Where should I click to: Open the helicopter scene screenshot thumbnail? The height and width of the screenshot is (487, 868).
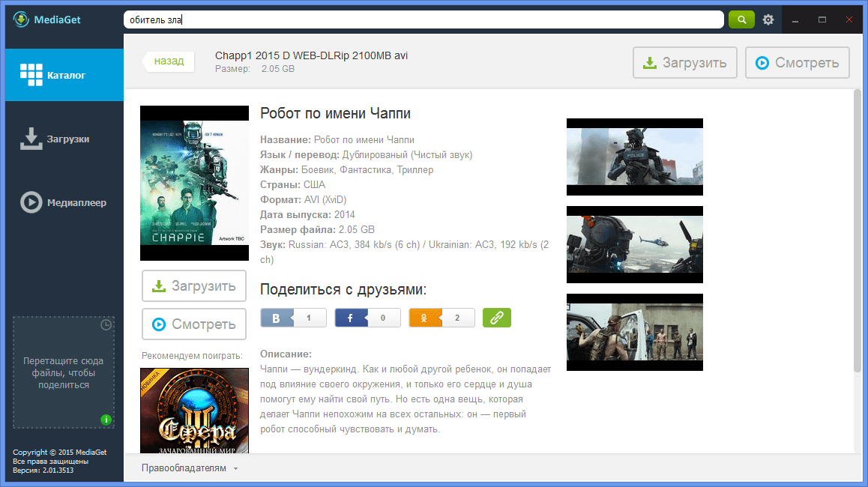pos(634,244)
